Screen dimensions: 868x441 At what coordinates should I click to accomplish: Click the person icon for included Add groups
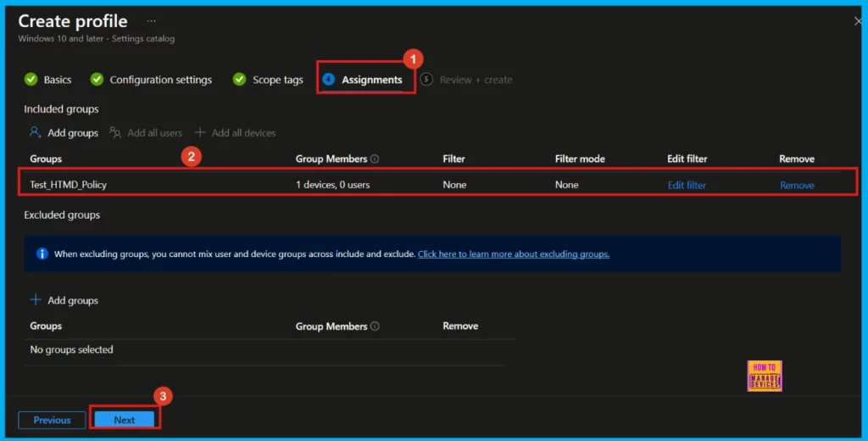click(x=36, y=132)
